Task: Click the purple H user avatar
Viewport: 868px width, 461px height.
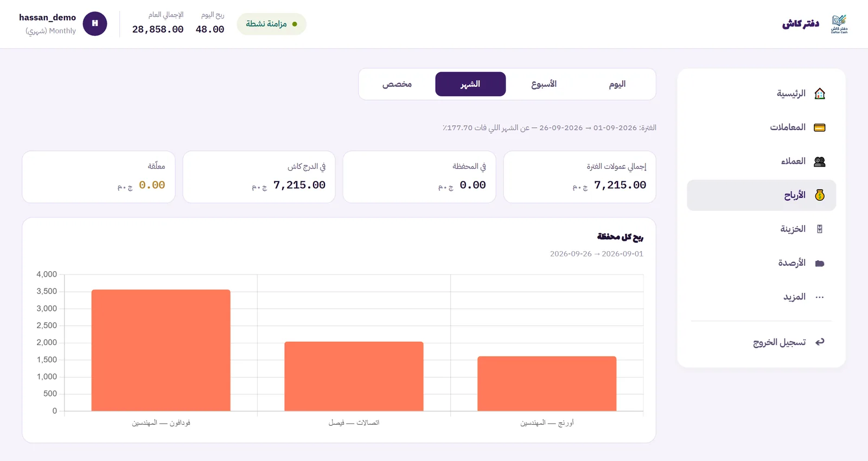Action: coord(95,23)
